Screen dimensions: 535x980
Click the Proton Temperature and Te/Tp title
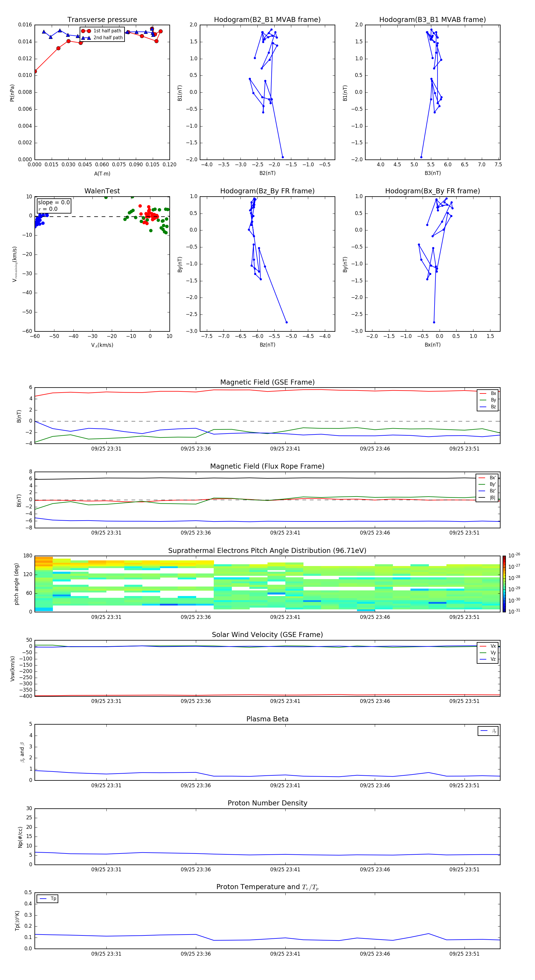point(267,887)
